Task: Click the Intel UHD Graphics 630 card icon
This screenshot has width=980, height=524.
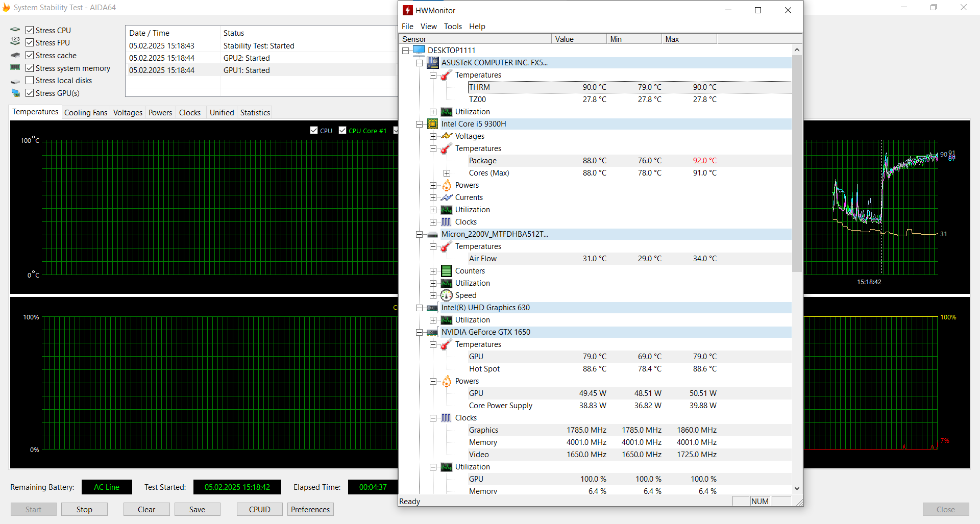Action: [x=433, y=308]
